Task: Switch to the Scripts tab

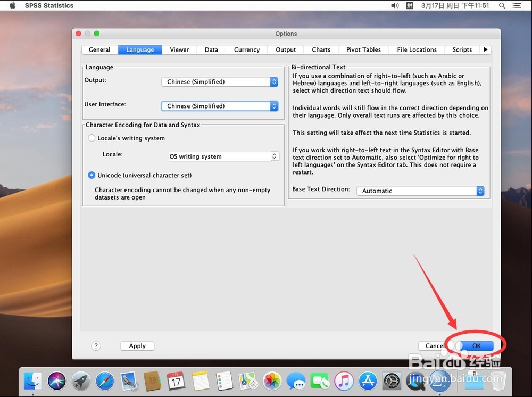Action: click(x=462, y=49)
